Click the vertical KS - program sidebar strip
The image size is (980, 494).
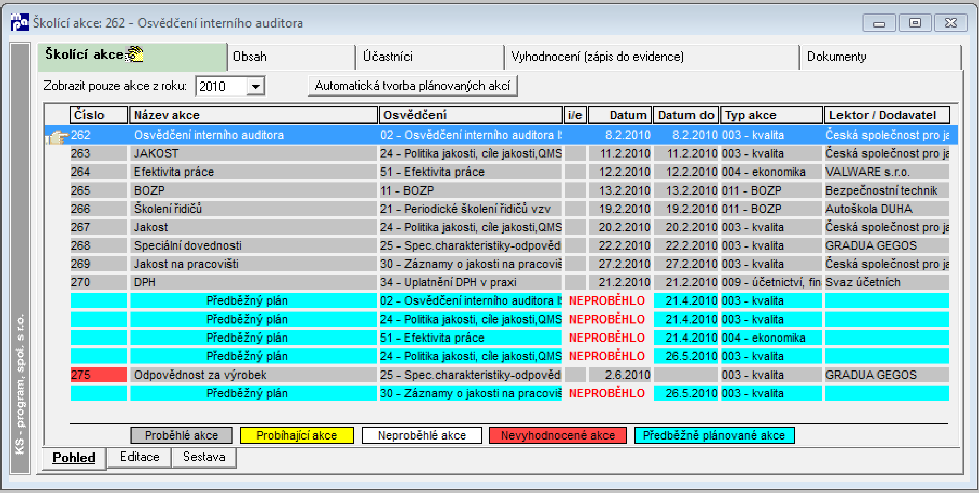(20, 258)
